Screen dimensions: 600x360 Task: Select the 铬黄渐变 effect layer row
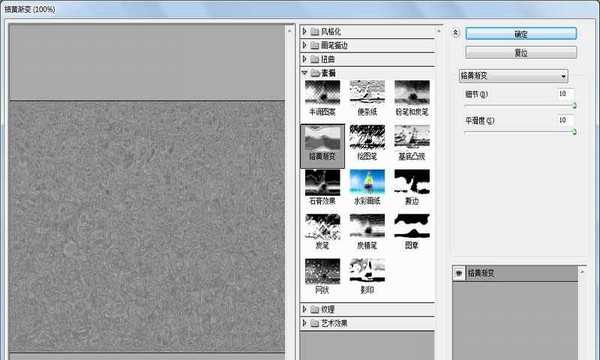[515, 274]
